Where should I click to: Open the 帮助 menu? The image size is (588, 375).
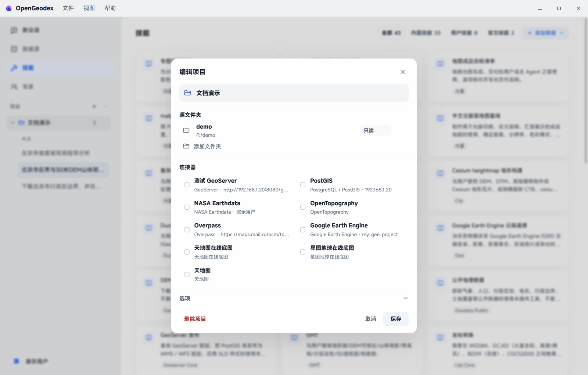[110, 8]
